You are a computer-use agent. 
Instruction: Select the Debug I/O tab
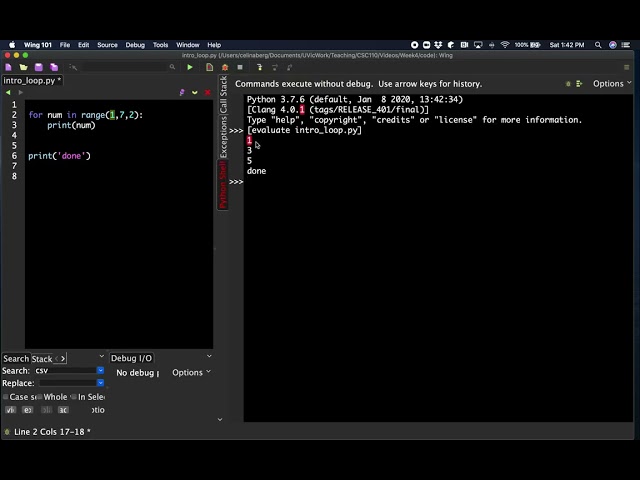tap(131, 358)
